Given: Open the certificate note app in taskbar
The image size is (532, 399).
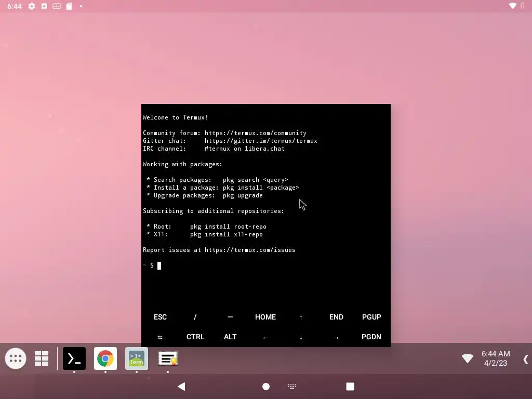Looking at the screenshot, I should (x=168, y=358).
